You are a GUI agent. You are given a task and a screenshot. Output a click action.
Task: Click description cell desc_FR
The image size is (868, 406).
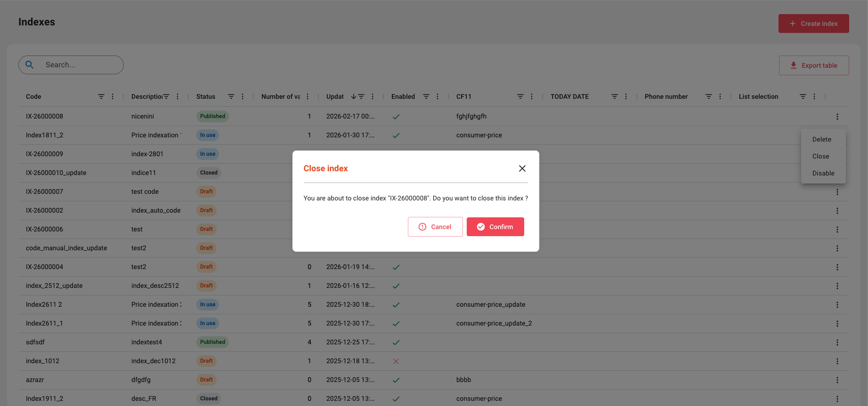point(144,398)
